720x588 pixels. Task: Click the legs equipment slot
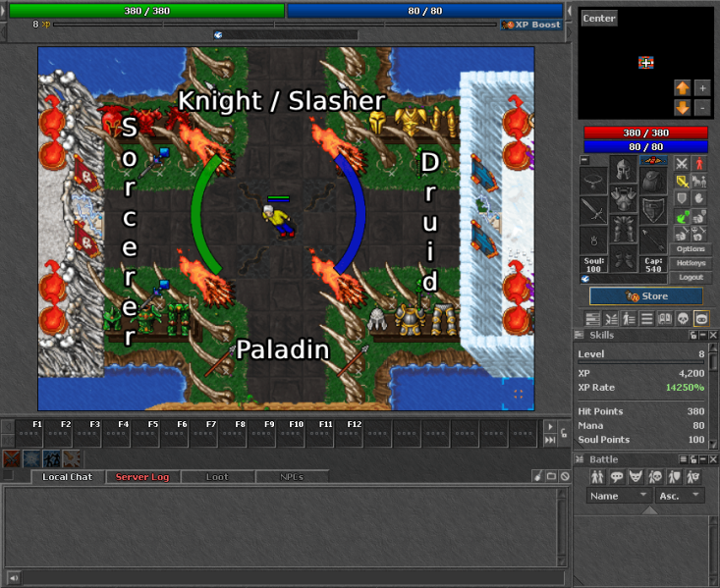pos(623,229)
